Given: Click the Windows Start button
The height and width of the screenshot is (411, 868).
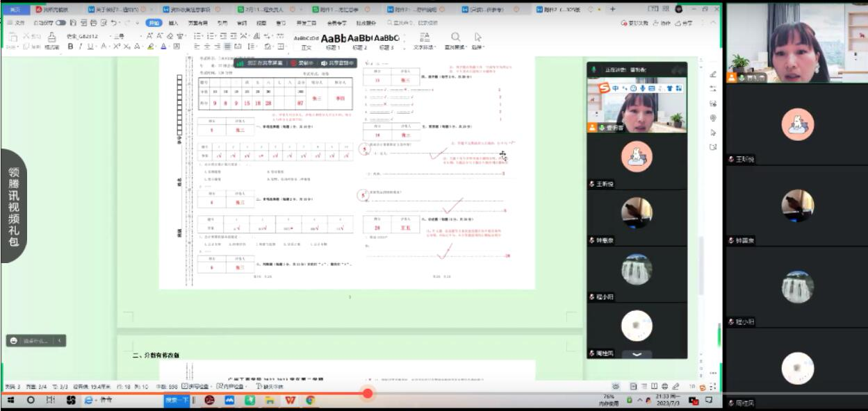Looking at the screenshot, I should 11,401.
